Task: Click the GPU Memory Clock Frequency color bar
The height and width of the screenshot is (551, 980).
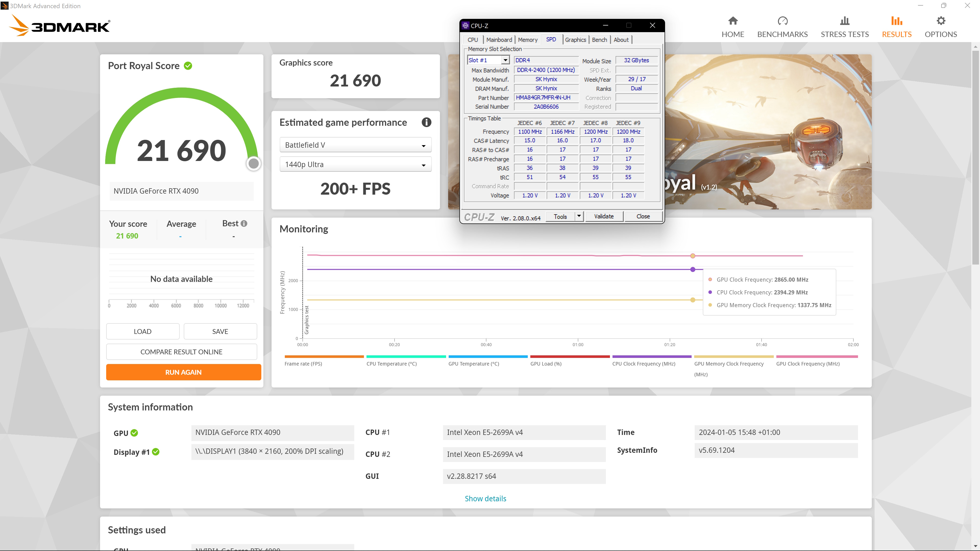Action: tap(733, 357)
